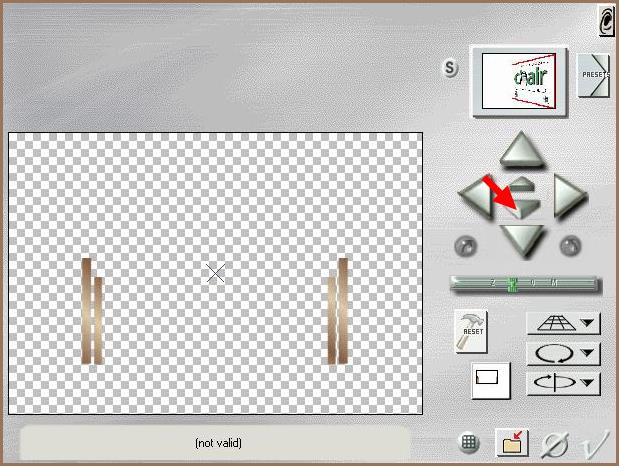Open the save-to-folder icon
The image size is (619, 466).
coord(512,443)
